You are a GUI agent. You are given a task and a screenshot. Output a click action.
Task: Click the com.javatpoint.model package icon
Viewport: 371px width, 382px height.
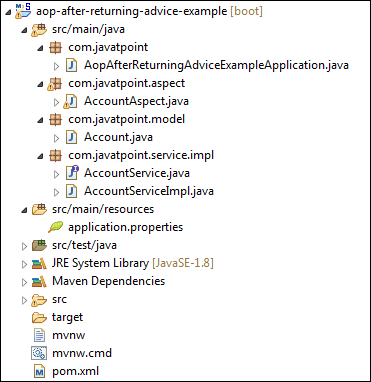55,119
